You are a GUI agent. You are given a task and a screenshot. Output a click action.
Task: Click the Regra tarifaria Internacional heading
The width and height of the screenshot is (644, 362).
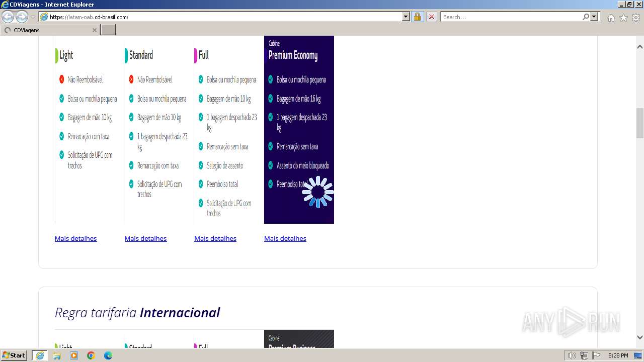(x=137, y=313)
